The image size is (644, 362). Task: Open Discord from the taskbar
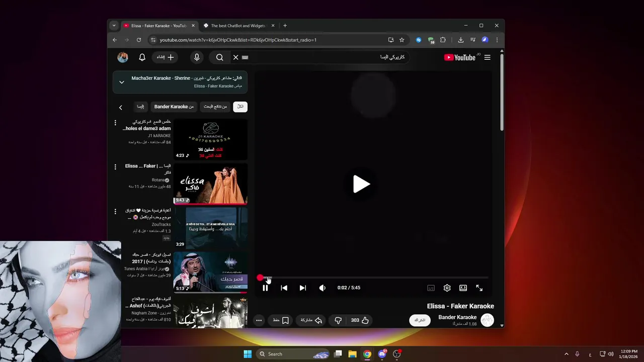(x=382, y=354)
